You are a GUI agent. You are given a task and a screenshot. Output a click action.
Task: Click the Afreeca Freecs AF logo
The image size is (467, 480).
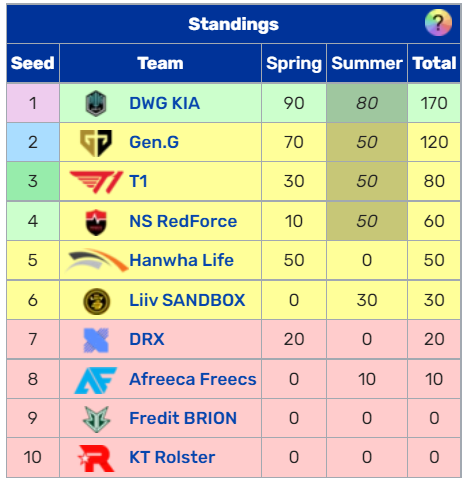pos(96,380)
